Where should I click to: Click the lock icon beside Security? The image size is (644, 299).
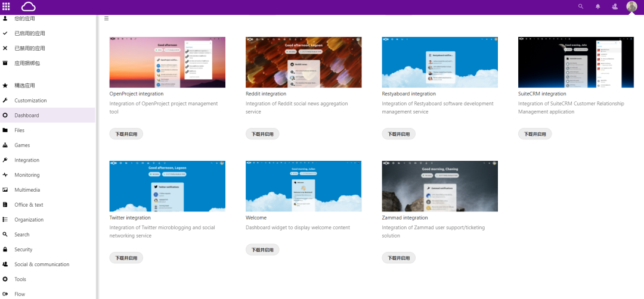coord(5,250)
